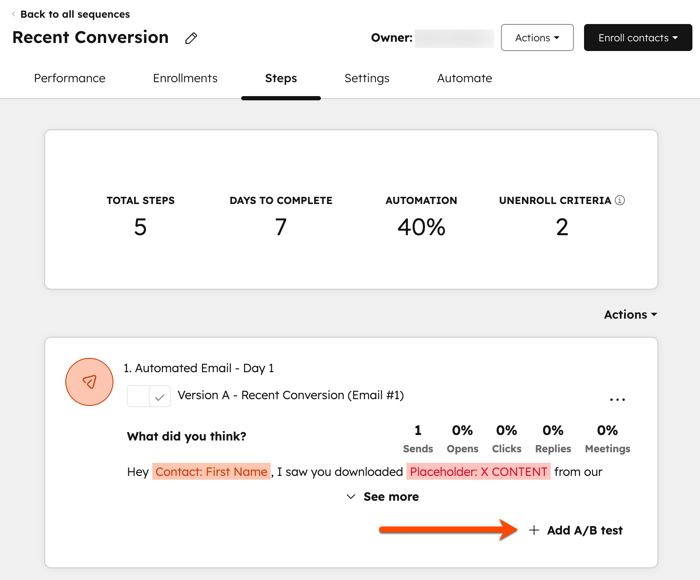Open the Settings tab

click(367, 78)
